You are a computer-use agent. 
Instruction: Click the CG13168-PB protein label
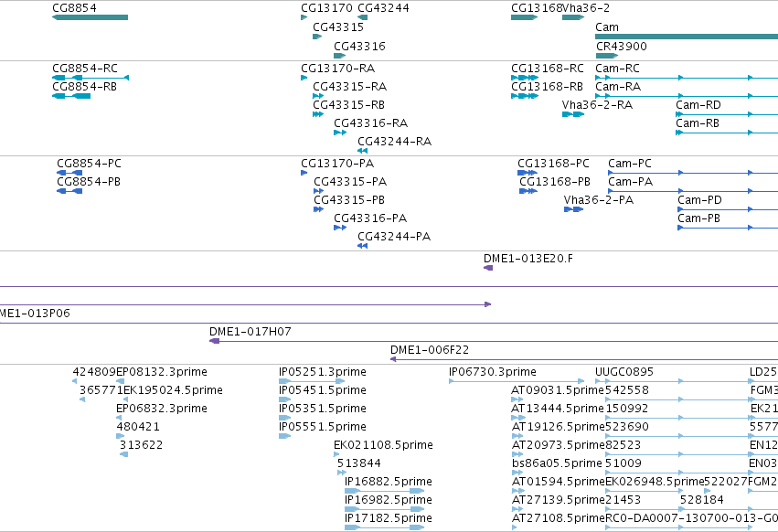(555, 182)
